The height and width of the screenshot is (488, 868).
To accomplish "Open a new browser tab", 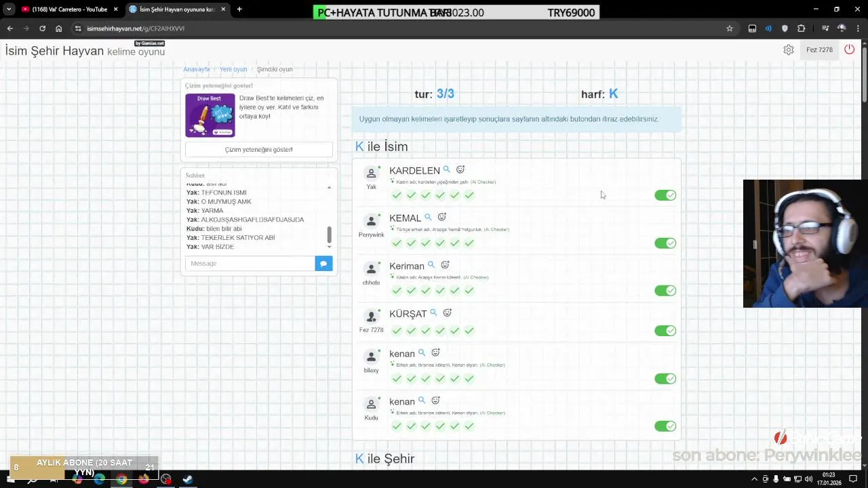I will (239, 9).
